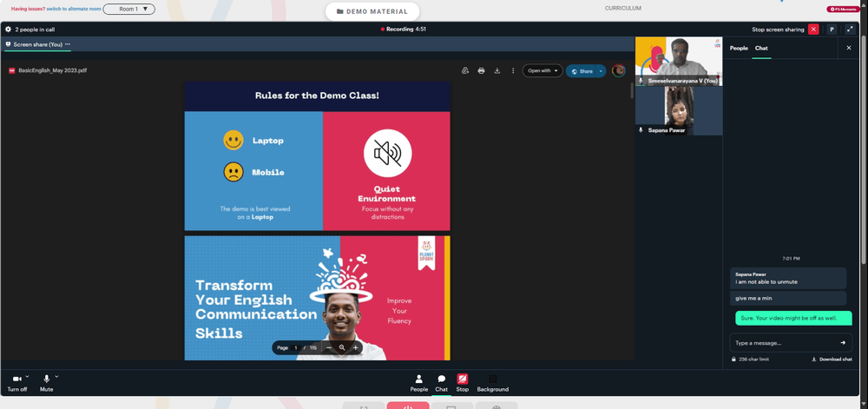Open the People panel from bottom bar
The width and height of the screenshot is (868, 409).
tap(419, 383)
